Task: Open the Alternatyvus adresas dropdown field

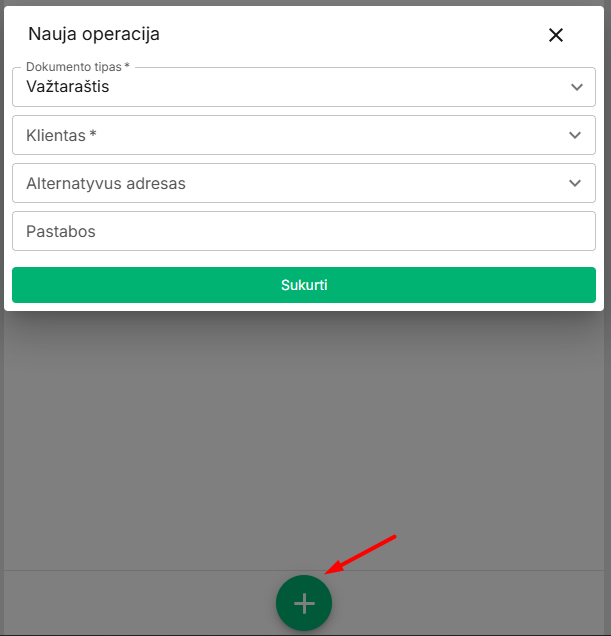Action: pyautogui.click(x=304, y=183)
